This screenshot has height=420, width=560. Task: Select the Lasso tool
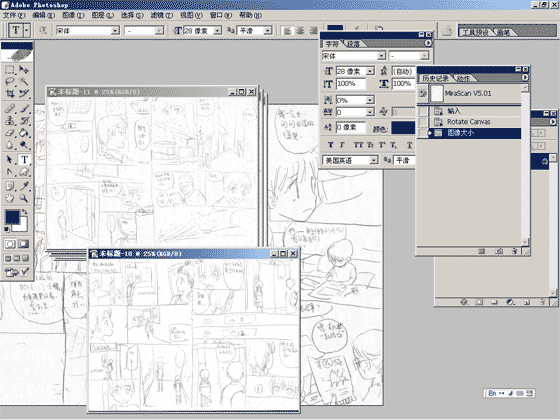[x=10, y=81]
